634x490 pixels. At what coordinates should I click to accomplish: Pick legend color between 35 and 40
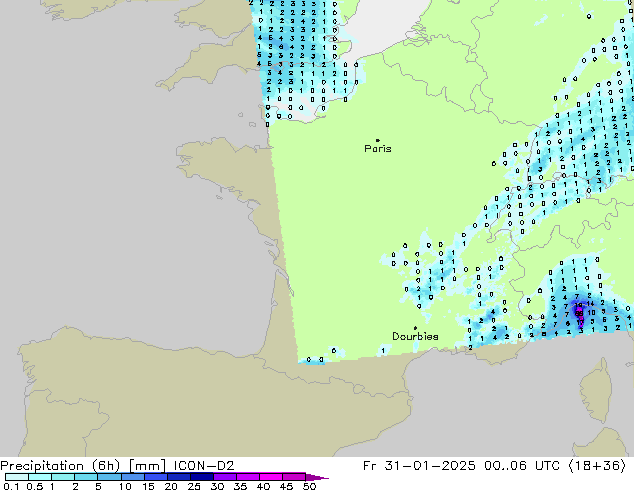(x=247, y=477)
